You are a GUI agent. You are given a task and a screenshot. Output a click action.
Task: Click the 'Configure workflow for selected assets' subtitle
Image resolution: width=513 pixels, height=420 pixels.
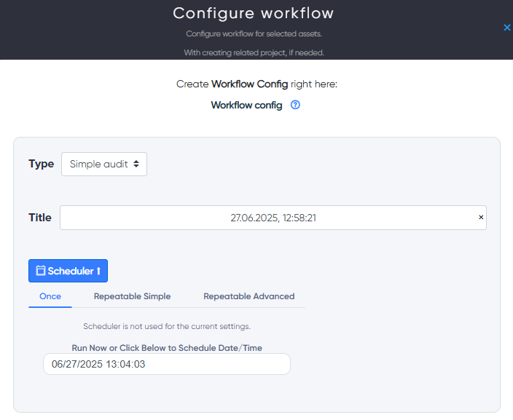click(254, 34)
